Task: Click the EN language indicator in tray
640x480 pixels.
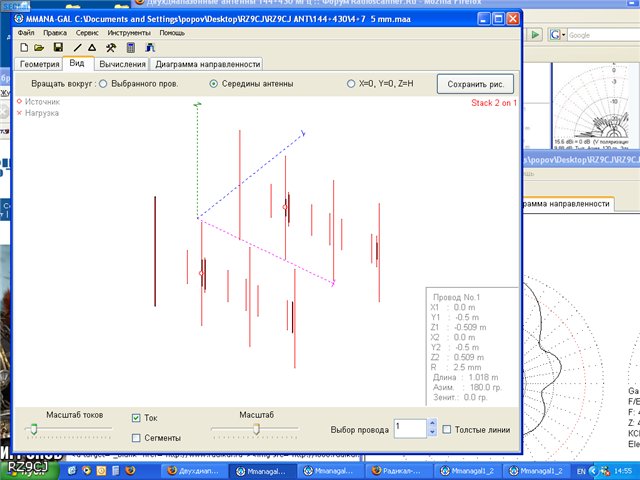Action: click(581, 471)
